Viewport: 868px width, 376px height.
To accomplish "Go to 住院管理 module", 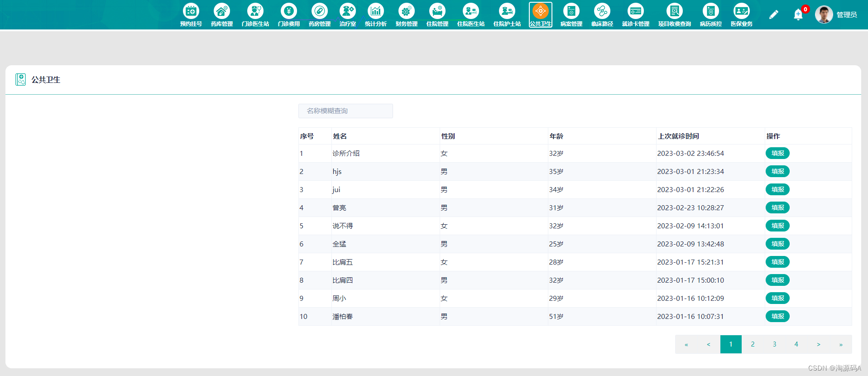I will tap(437, 14).
